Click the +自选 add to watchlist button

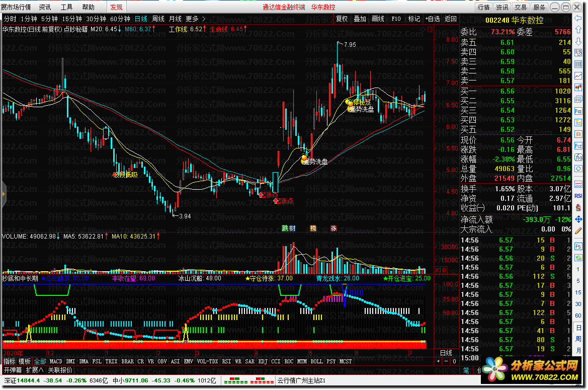pyautogui.click(x=433, y=19)
